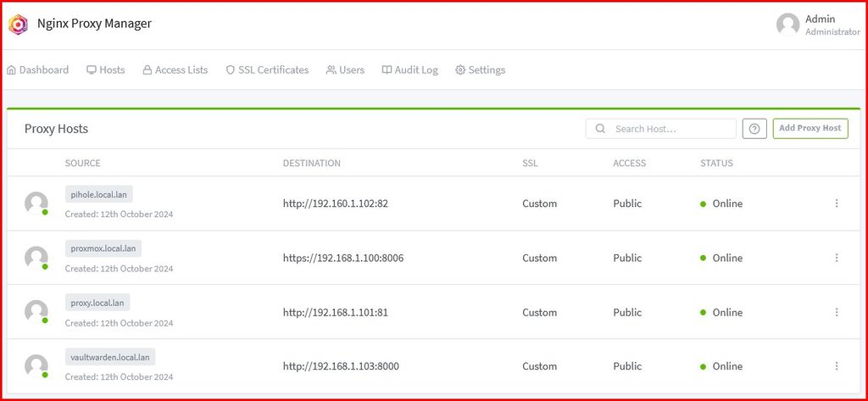The height and width of the screenshot is (401, 868).
Task: Click the Online status of proxmox.local.lan
Action: (721, 258)
